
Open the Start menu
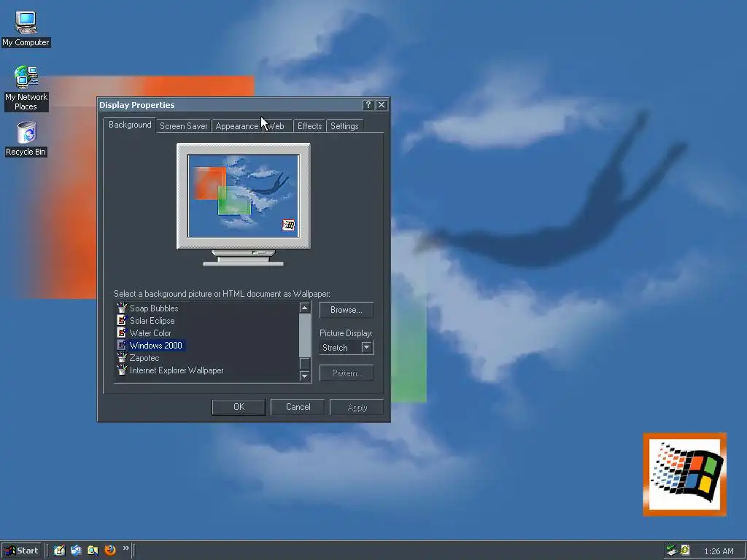(22, 551)
